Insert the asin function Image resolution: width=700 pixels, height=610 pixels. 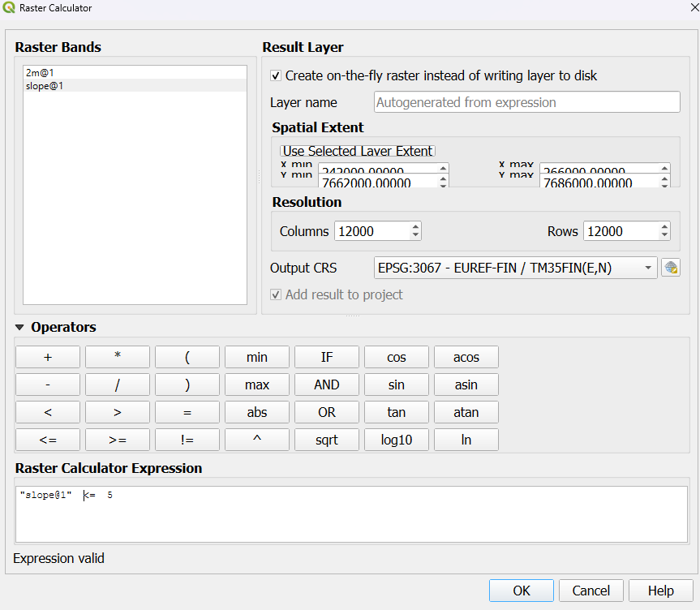[466, 384]
